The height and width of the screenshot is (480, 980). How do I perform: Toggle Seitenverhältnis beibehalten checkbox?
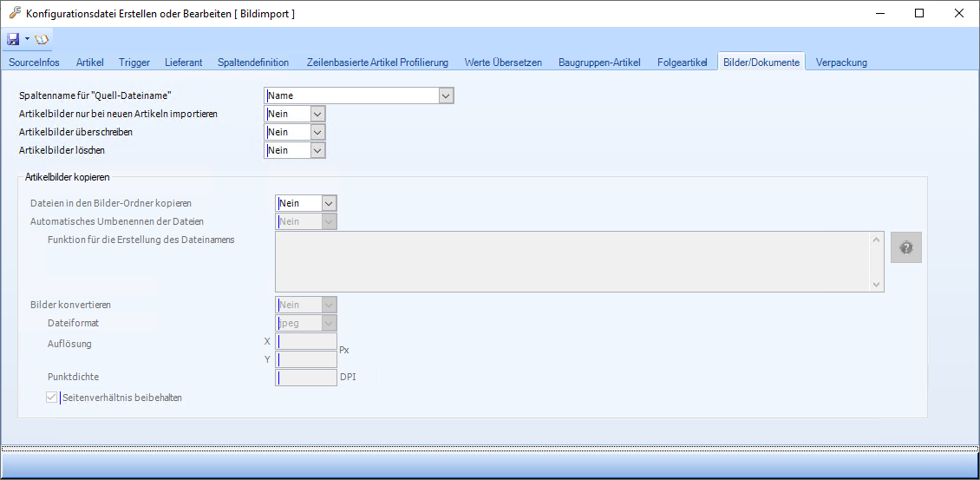pyautogui.click(x=52, y=398)
